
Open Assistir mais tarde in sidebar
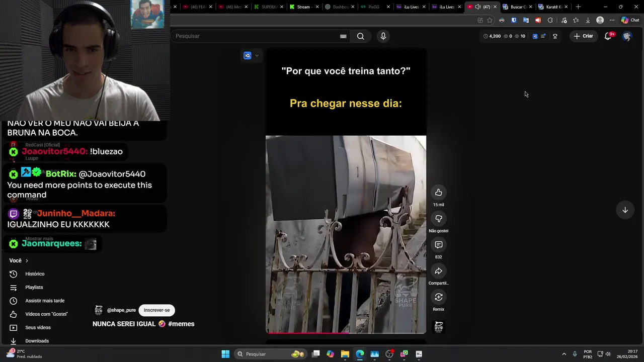45,301
